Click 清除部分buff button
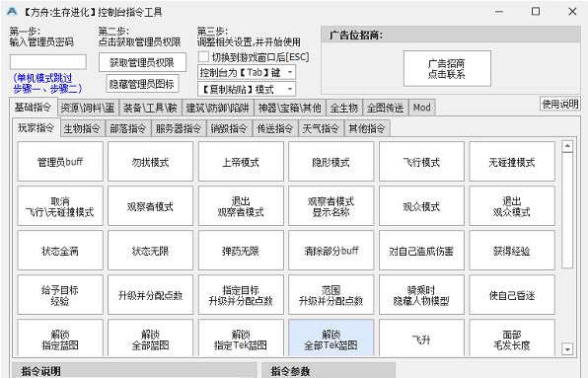 (331, 251)
